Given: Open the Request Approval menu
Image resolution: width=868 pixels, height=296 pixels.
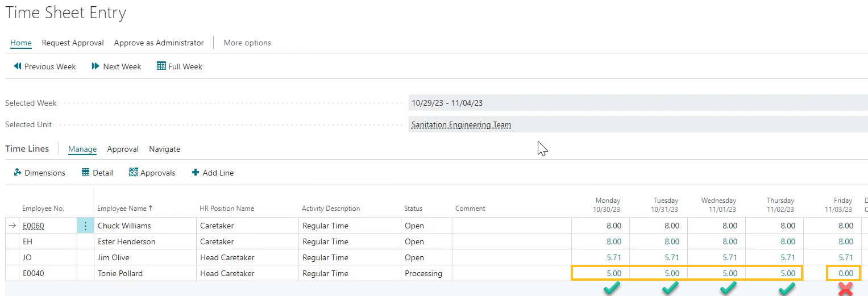Looking at the screenshot, I should click(73, 43).
